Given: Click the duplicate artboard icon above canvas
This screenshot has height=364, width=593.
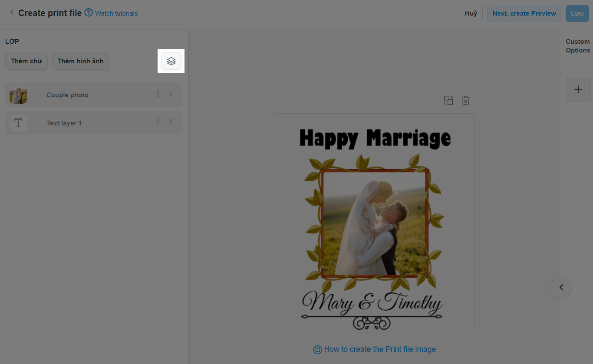Looking at the screenshot, I should [x=448, y=100].
